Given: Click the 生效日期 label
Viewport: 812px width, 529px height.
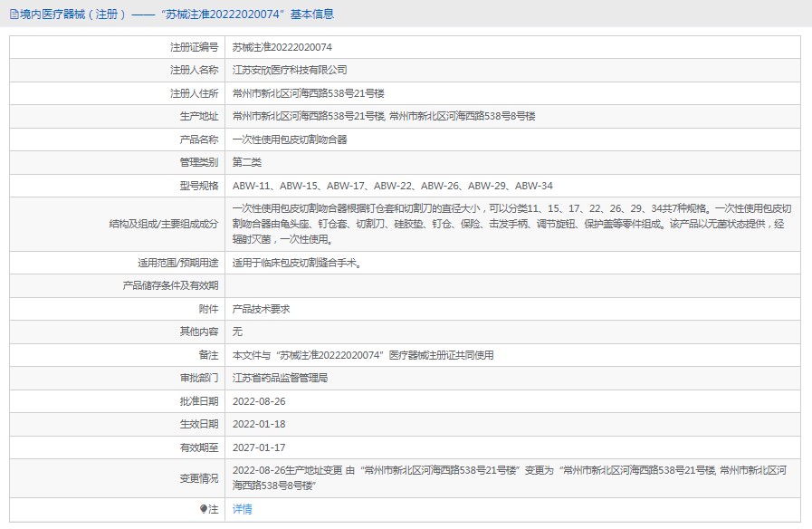Looking at the screenshot, I should tap(199, 424).
